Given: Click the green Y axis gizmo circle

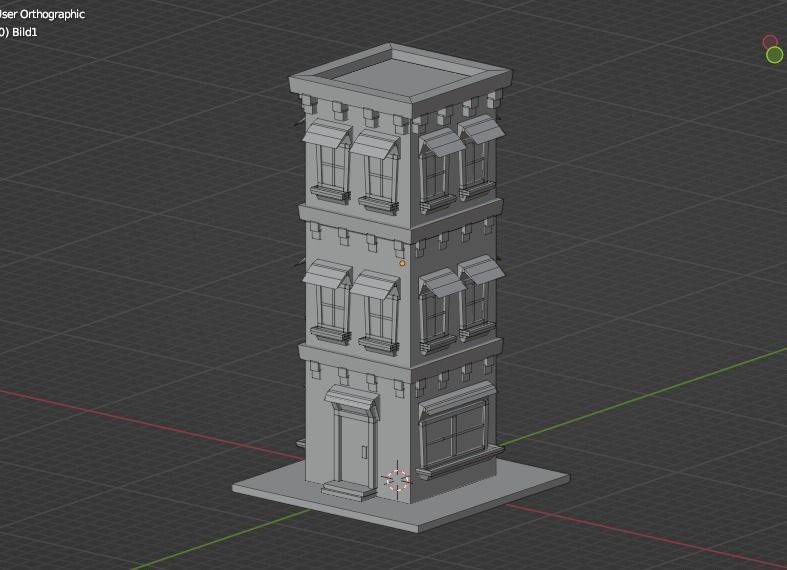Looking at the screenshot, I should (774, 55).
